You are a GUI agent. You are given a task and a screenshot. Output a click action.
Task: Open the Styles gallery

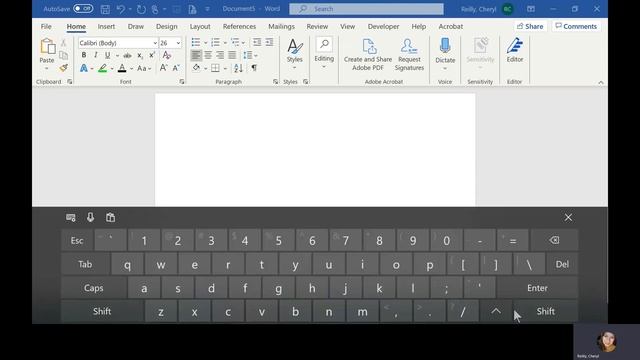click(x=294, y=53)
